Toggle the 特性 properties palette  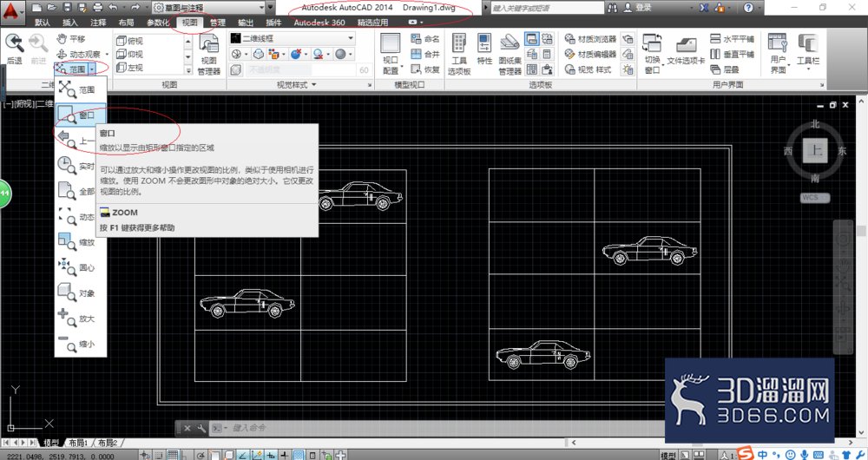484,49
